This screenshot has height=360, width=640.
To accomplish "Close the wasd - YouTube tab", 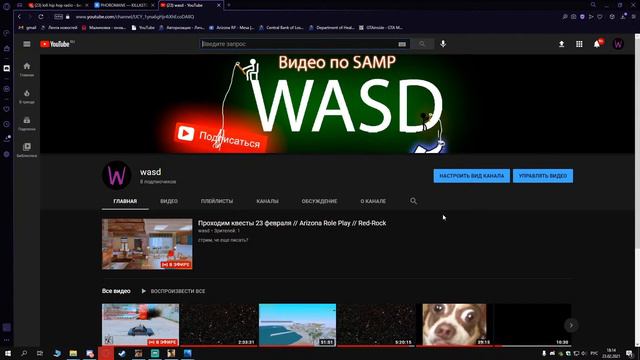I will click(x=219, y=5).
